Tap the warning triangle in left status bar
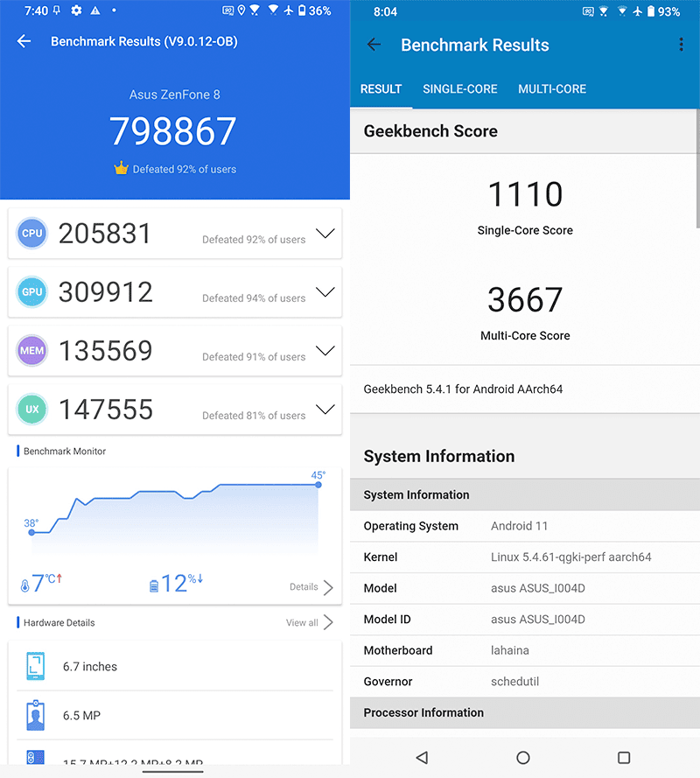The height and width of the screenshot is (778, 700). (x=95, y=11)
